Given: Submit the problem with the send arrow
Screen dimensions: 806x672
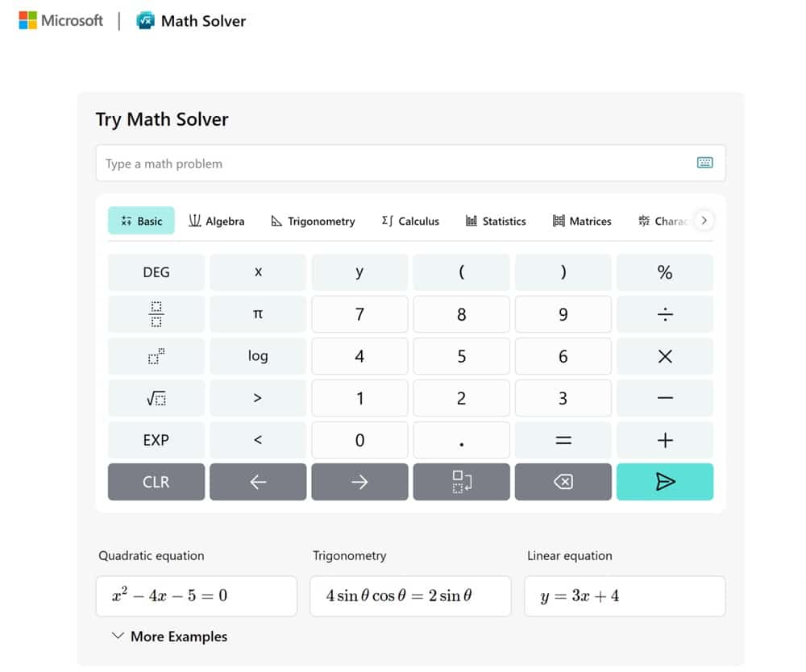Looking at the screenshot, I should point(664,482).
